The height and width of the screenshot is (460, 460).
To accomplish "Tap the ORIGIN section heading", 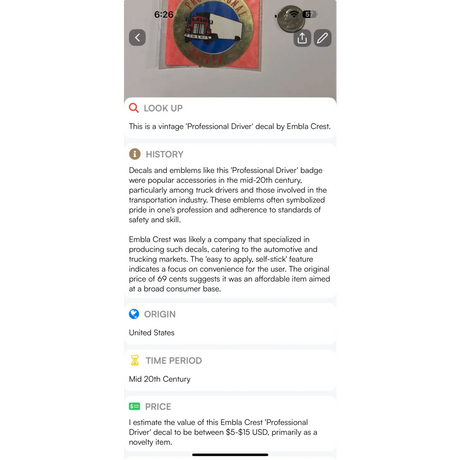I will pyautogui.click(x=160, y=314).
